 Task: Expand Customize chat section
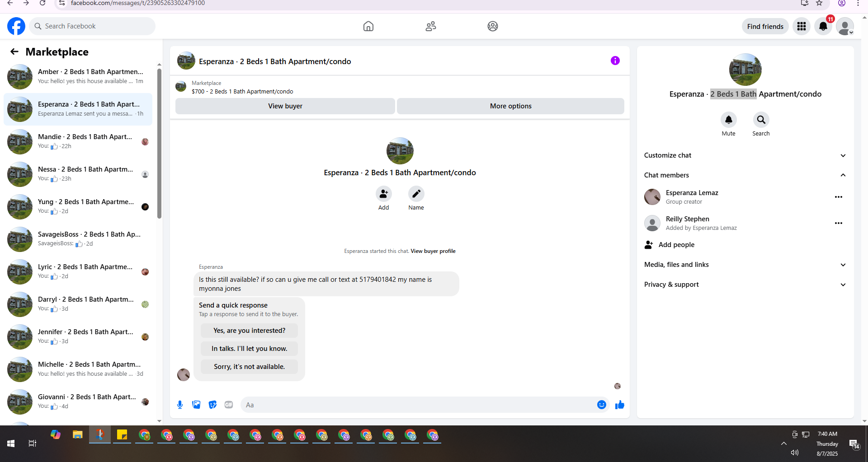[745, 155]
